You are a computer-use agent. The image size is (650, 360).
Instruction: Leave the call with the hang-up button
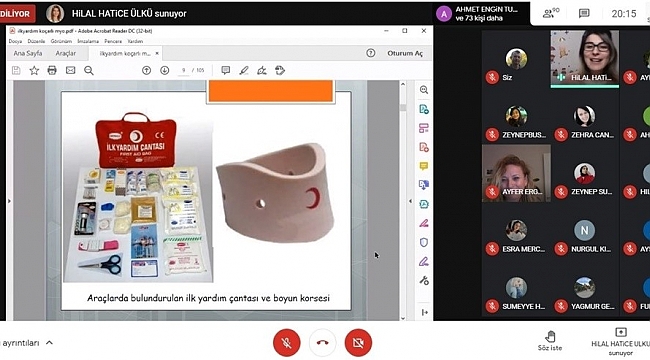323,343
